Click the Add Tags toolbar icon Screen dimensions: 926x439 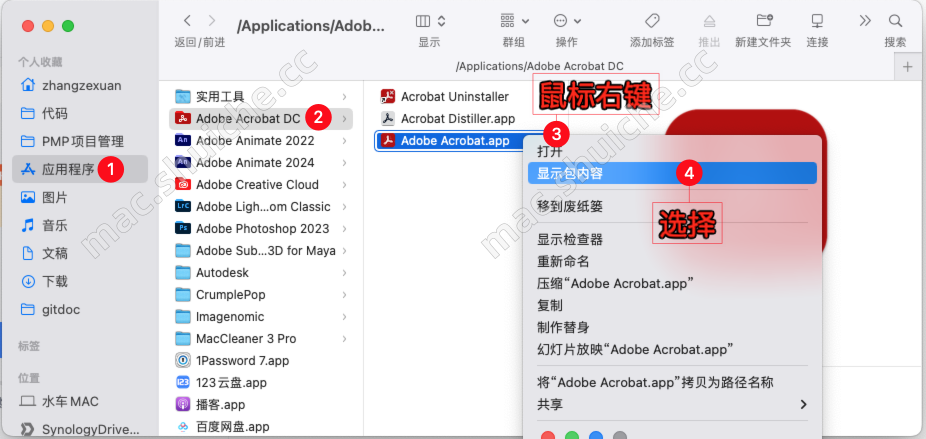pyautogui.click(x=652, y=21)
